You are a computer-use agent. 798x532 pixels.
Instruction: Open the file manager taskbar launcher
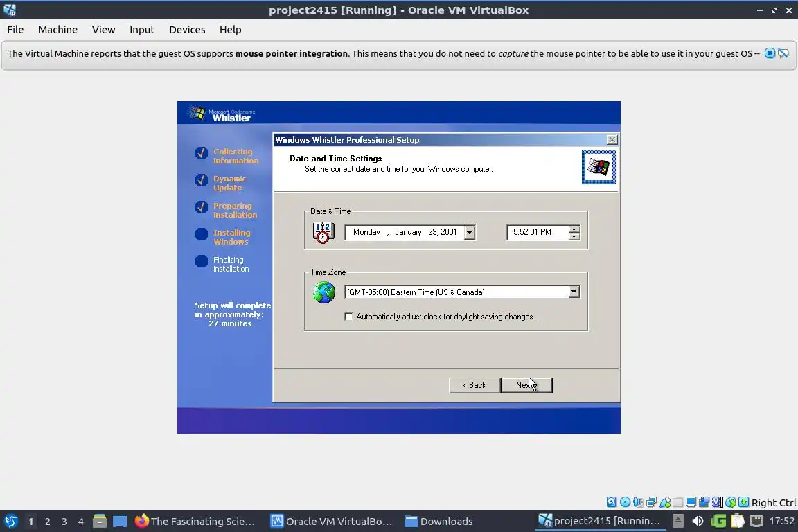[x=100, y=522]
